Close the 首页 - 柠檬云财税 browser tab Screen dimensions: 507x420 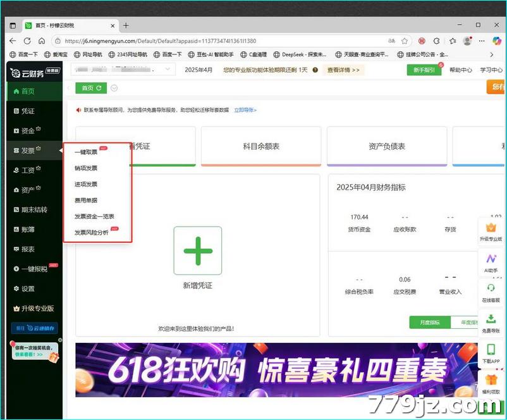point(113,25)
